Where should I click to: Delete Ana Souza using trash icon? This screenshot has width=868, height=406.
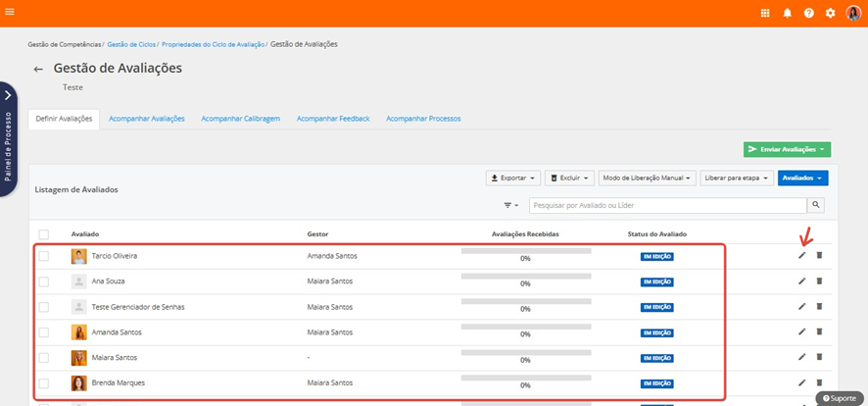click(x=819, y=281)
